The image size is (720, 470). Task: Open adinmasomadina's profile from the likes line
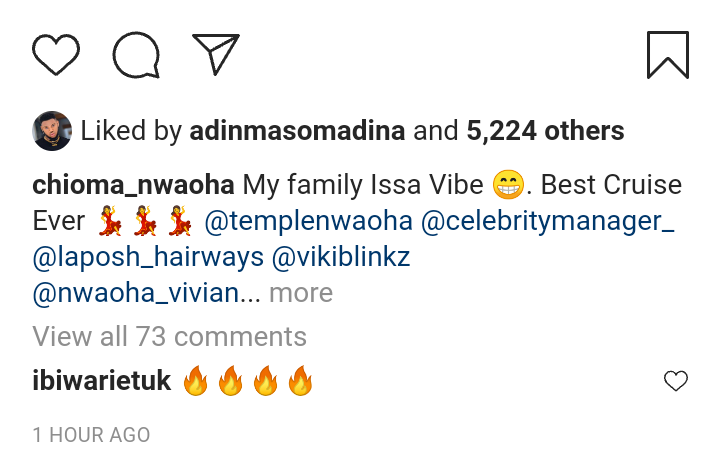tap(297, 131)
